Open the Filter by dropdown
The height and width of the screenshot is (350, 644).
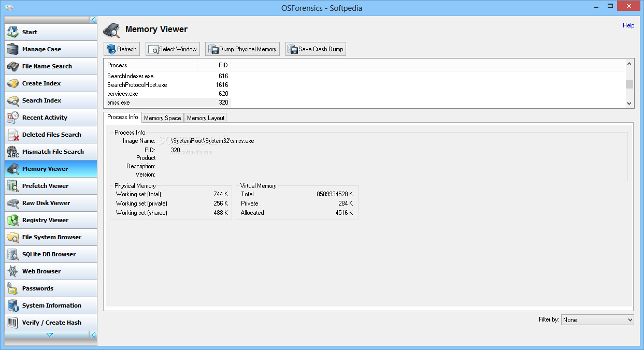pos(597,320)
